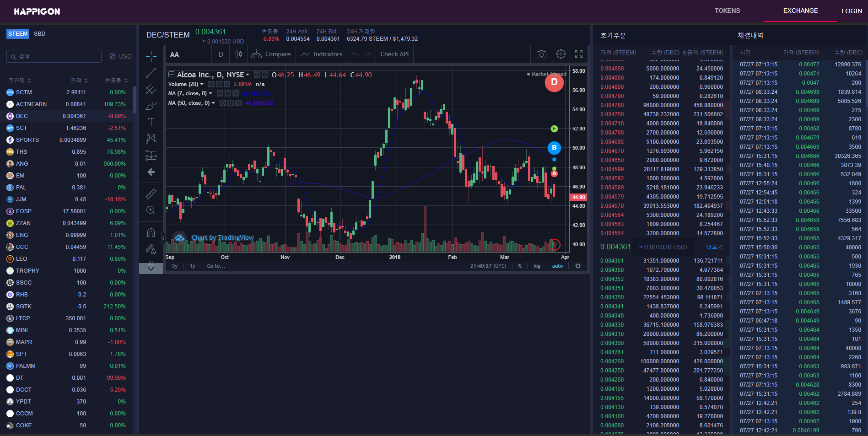The height and width of the screenshot is (436, 868).
Task: Toggle visibility of MA (7, close, 0)
Action: coord(220,93)
